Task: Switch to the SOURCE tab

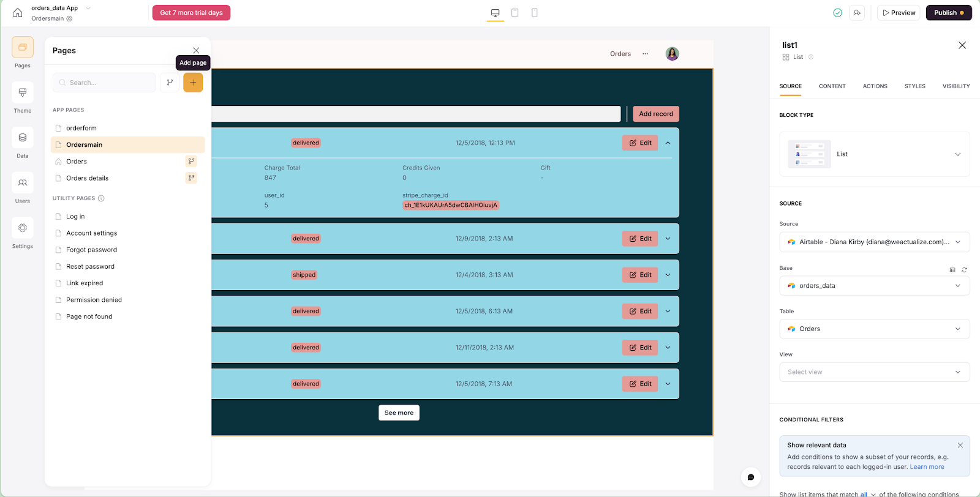Action: (791, 86)
